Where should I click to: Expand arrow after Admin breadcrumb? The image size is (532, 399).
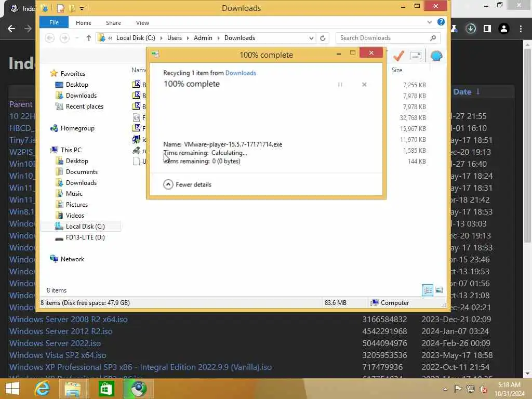coord(218,38)
